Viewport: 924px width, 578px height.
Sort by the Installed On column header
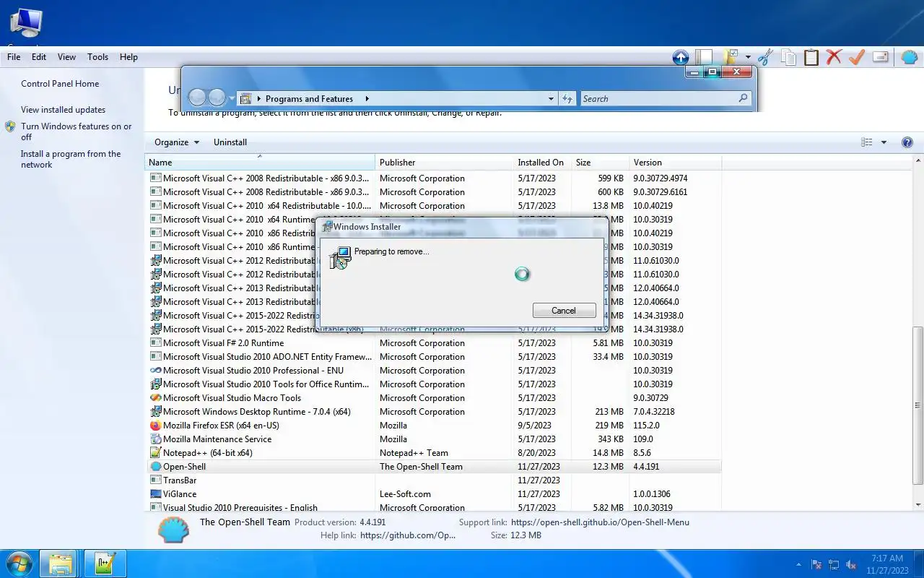(x=541, y=163)
